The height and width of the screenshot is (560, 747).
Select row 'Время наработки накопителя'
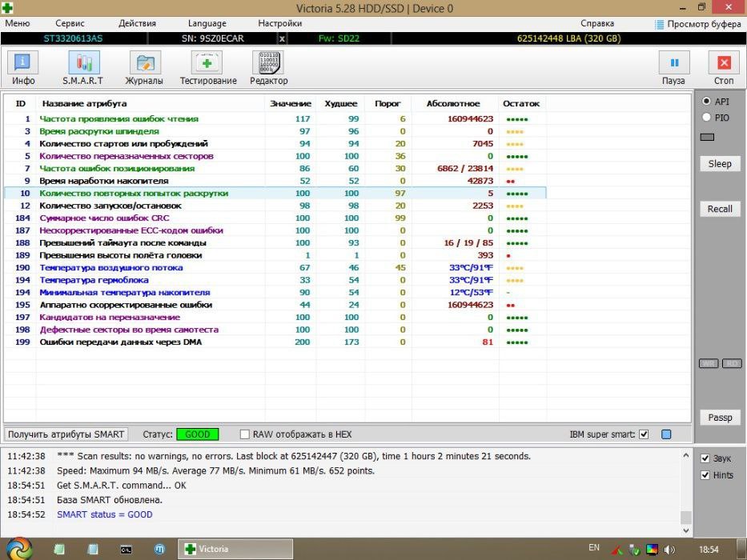click(275, 181)
